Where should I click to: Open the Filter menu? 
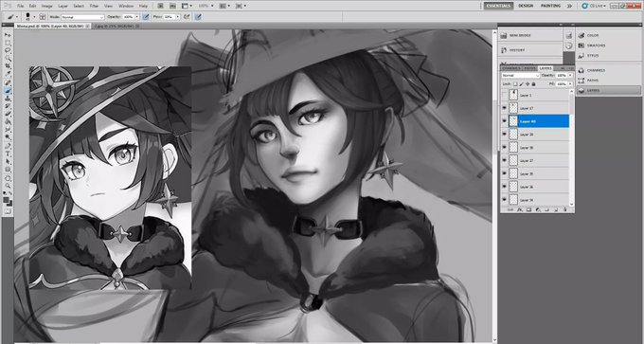click(94, 7)
